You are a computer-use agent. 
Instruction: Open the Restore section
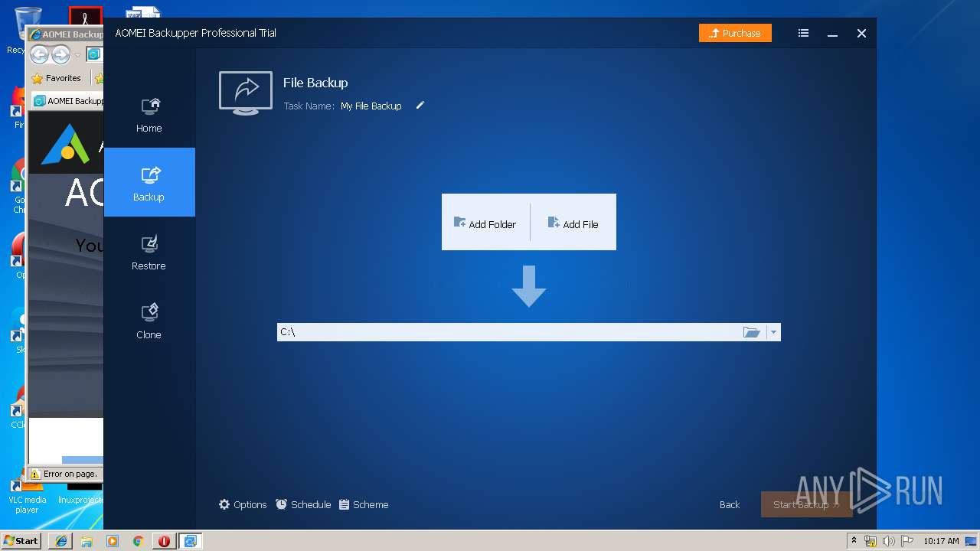click(x=149, y=252)
